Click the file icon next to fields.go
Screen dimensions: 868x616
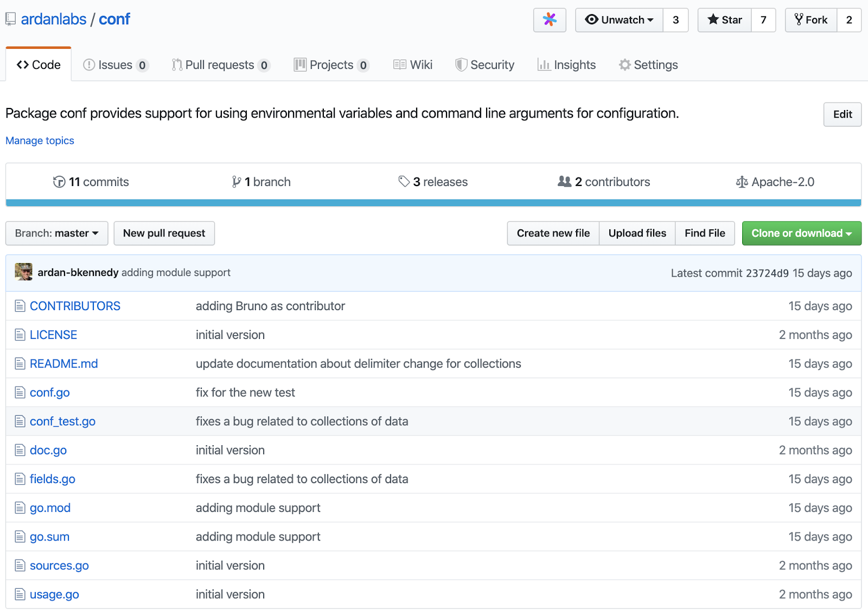[20, 479]
